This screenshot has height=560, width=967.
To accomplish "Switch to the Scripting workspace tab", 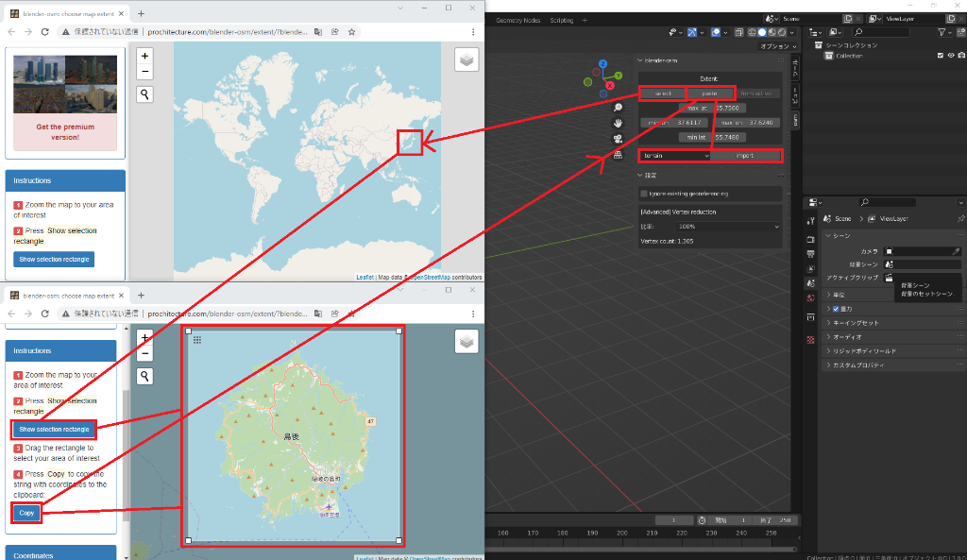I will pos(561,20).
